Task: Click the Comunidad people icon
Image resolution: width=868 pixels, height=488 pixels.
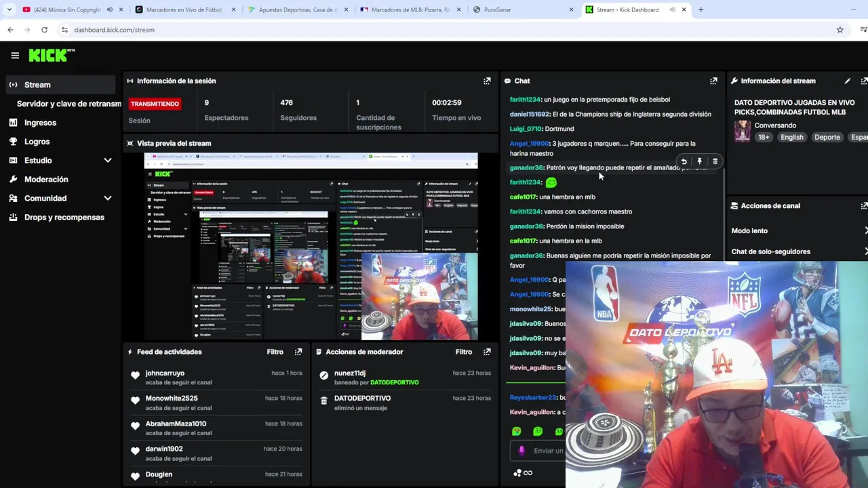Action: pyautogui.click(x=13, y=199)
